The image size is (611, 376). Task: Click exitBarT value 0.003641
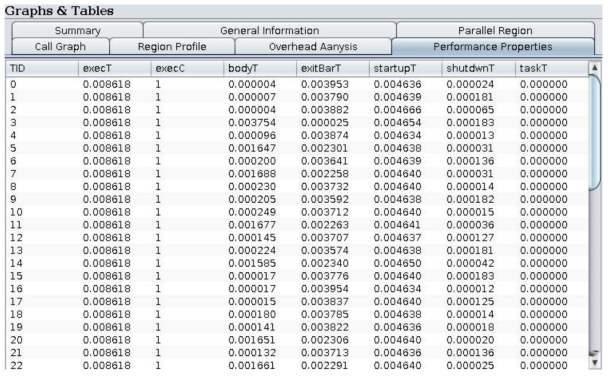(x=325, y=161)
